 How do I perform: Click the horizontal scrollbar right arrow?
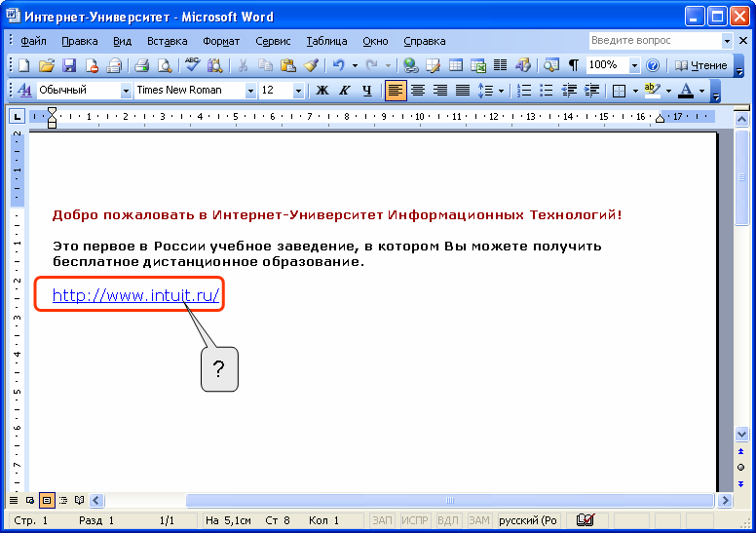[x=725, y=500]
